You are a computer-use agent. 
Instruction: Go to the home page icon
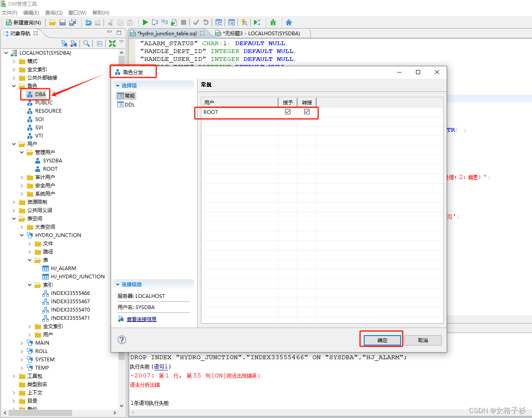pyautogui.click(x=289, y=22)
